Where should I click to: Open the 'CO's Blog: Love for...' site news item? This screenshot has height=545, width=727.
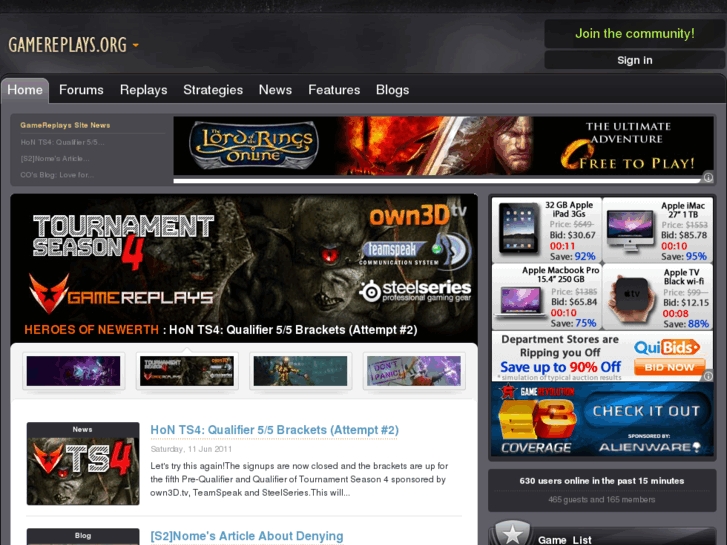[57, 175]
